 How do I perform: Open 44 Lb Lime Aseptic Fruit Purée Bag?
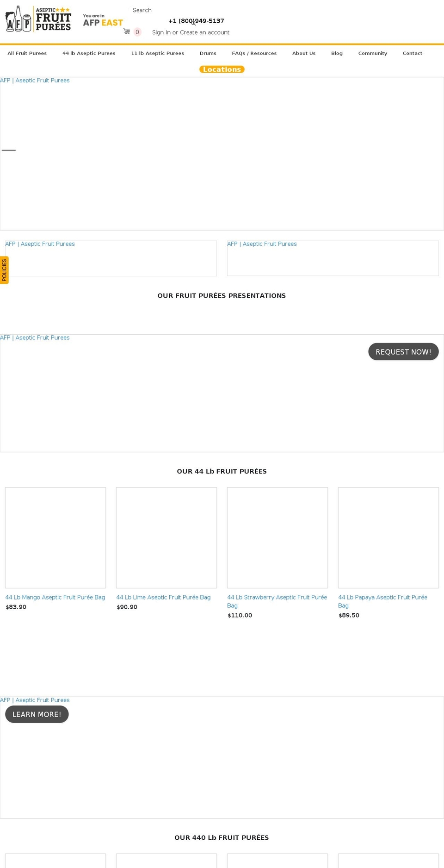163,597
